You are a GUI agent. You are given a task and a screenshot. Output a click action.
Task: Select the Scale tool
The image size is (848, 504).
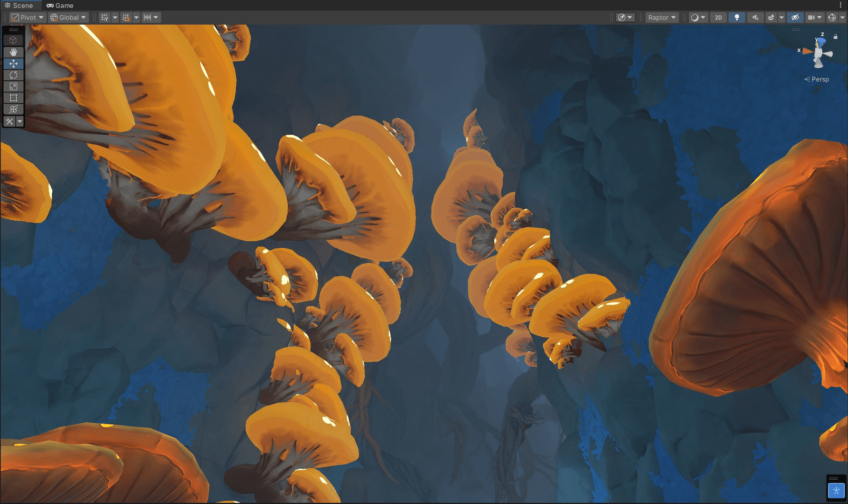tap(13, 86)
